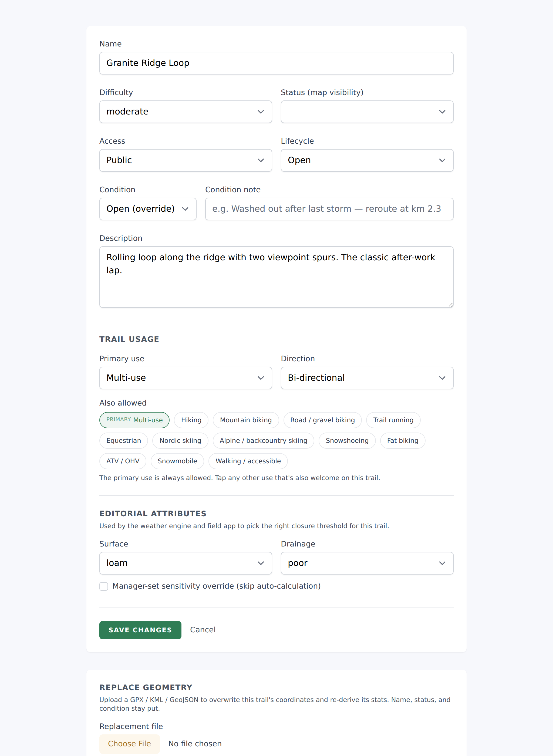Open the Lifecycle dropdown showing Open
This screenshot has width=553, height=756.
pyautogui.click(x=367, y=160)
